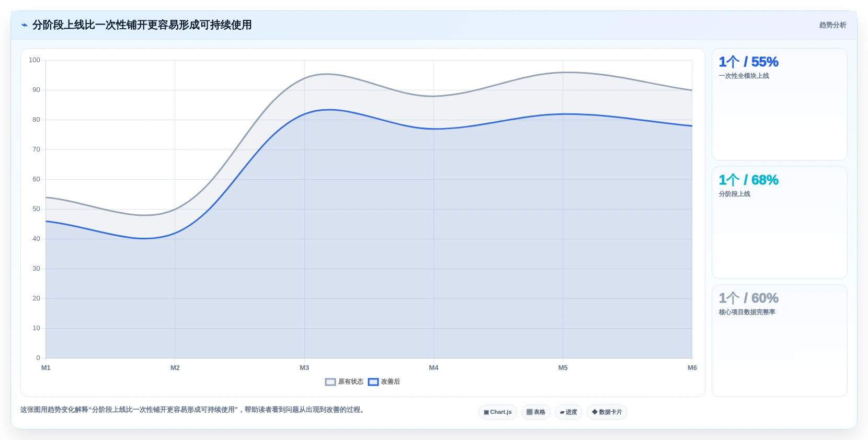The image size is (868, 440).
Task: Open the 一次性全模块上线 55% card
Action: pyautogui.click(x=780, y=105)
